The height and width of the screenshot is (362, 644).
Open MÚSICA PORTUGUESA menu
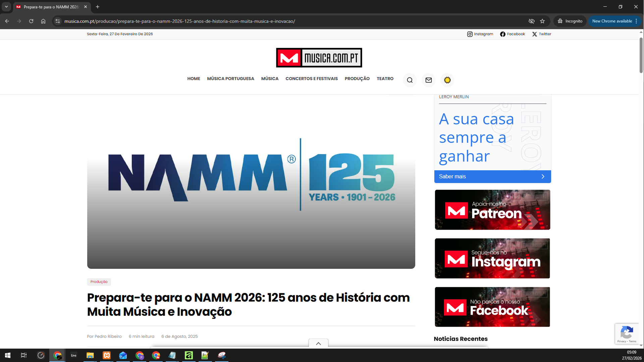pos(230,79)
